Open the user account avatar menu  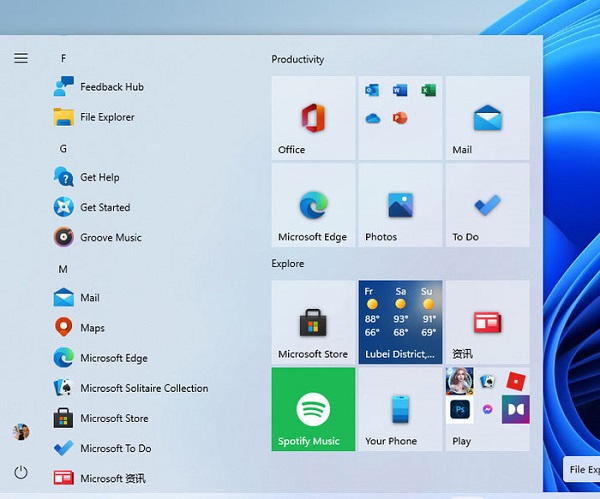pos(21,432)
